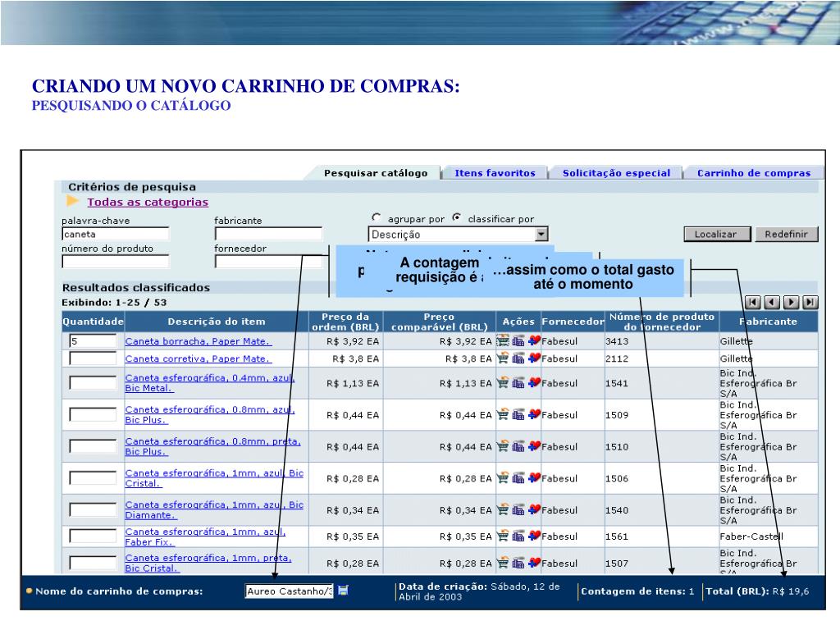Favorite Caneta corretiva with the heart icon
This screenshot has height=630, width=840.
click(x=534, y=358)
